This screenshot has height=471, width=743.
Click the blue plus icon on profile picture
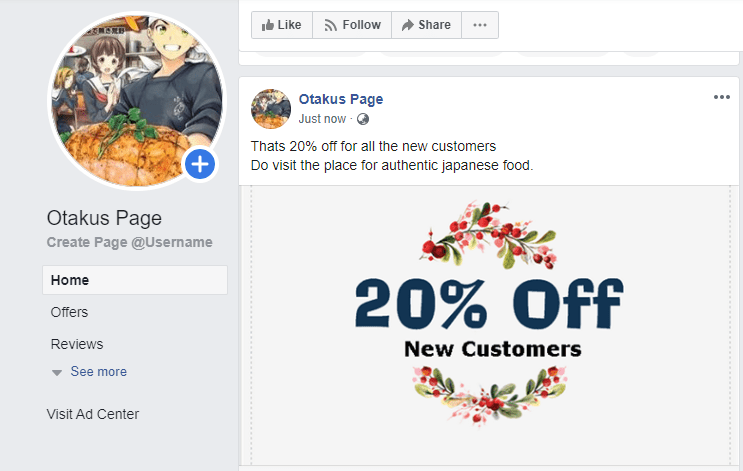pyautogui.click(x=200, y=164)
